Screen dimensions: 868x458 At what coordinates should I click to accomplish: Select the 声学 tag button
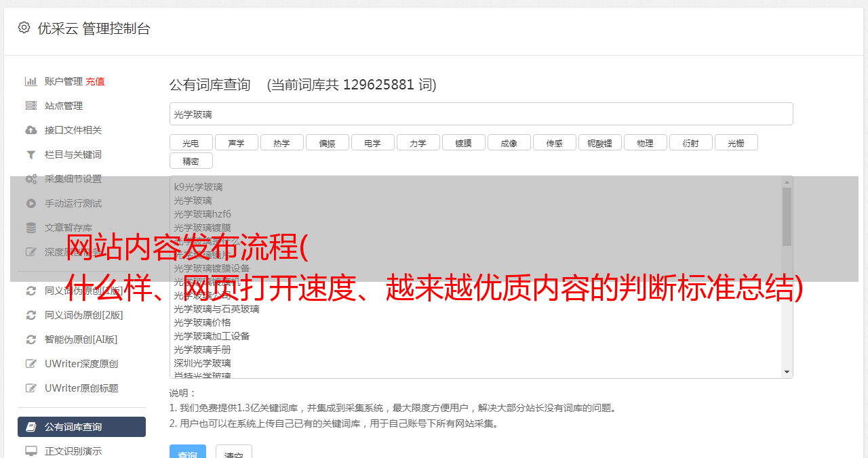click(237, 142)
